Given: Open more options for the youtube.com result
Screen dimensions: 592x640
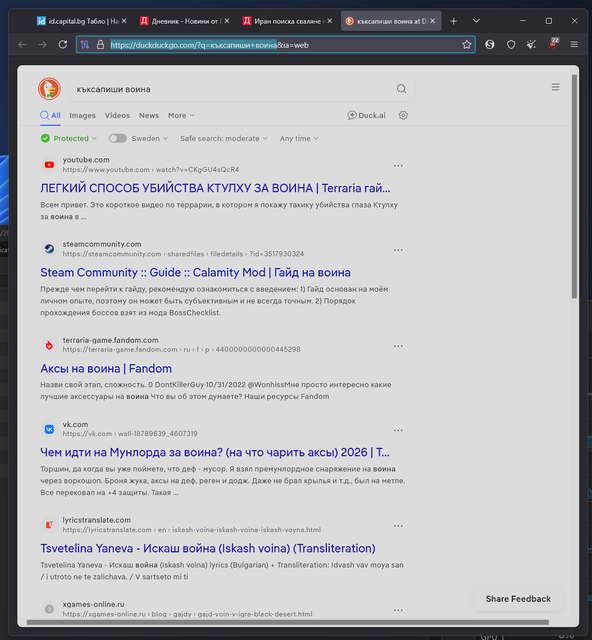Looking at the screenshot, I should coord(398,166).
